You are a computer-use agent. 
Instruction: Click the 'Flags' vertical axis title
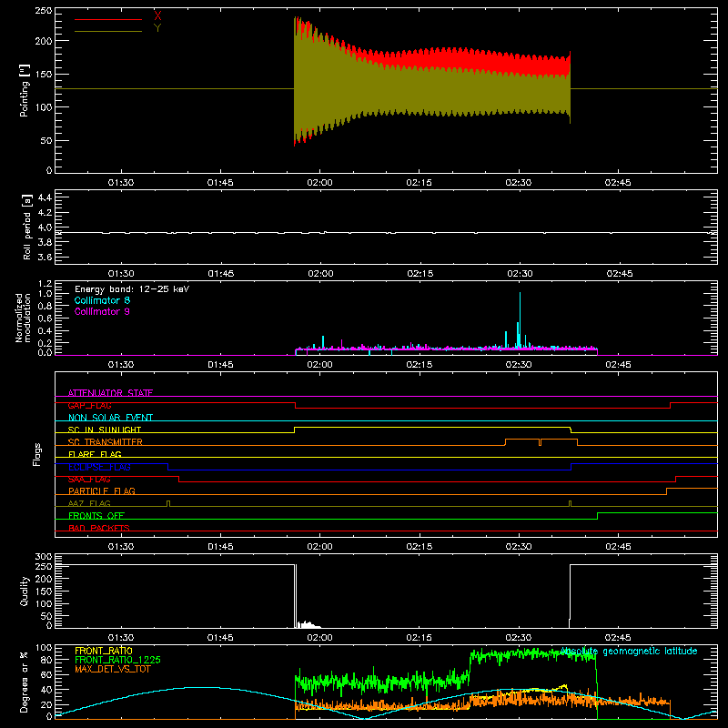(x=36, y=454)
